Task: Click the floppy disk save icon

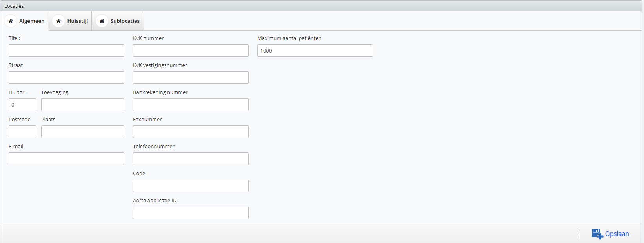Action: (x=597, y=234)
